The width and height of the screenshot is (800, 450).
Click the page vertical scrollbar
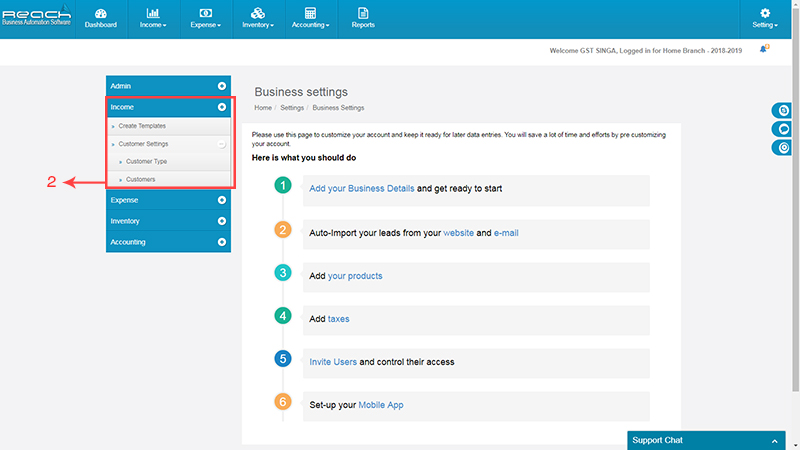click(795, 199)
